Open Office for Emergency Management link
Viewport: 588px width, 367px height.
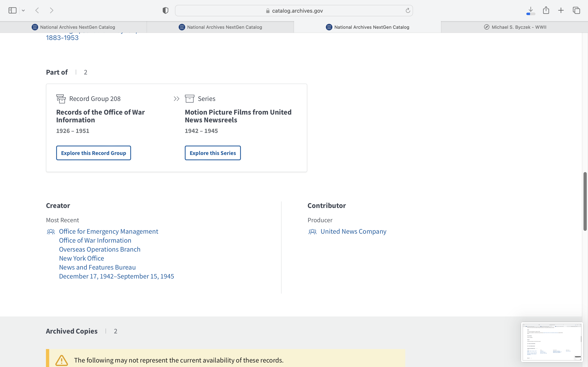(x=108, y=231)
